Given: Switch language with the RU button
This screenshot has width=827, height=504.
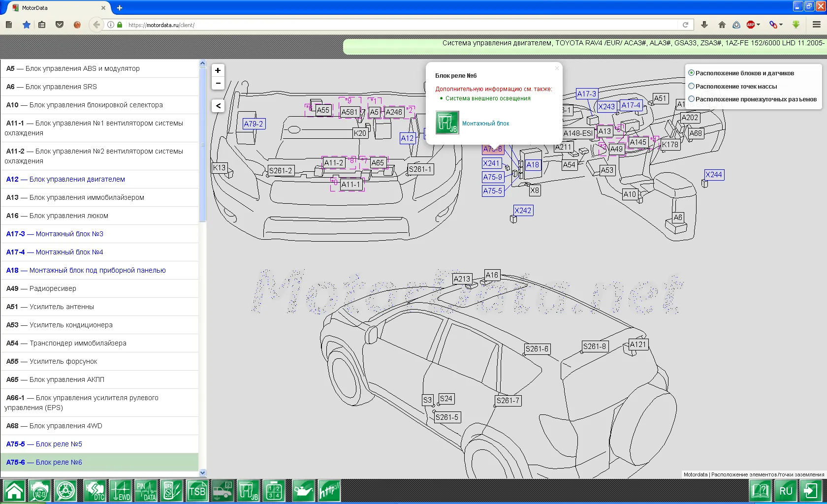Looking at the screenshot, I should pos(786,491).
